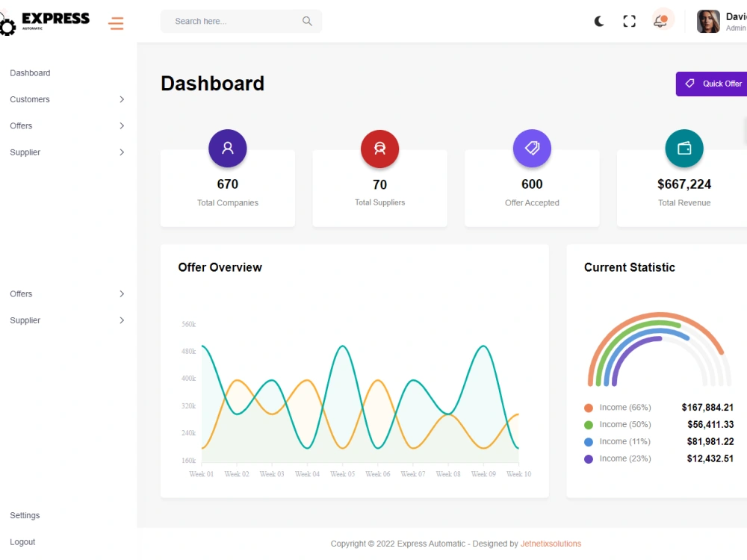Expand the Customers chevron arrow
This screenshot has height=560, width=747.
pyautogui.click(x=122, y=99)
